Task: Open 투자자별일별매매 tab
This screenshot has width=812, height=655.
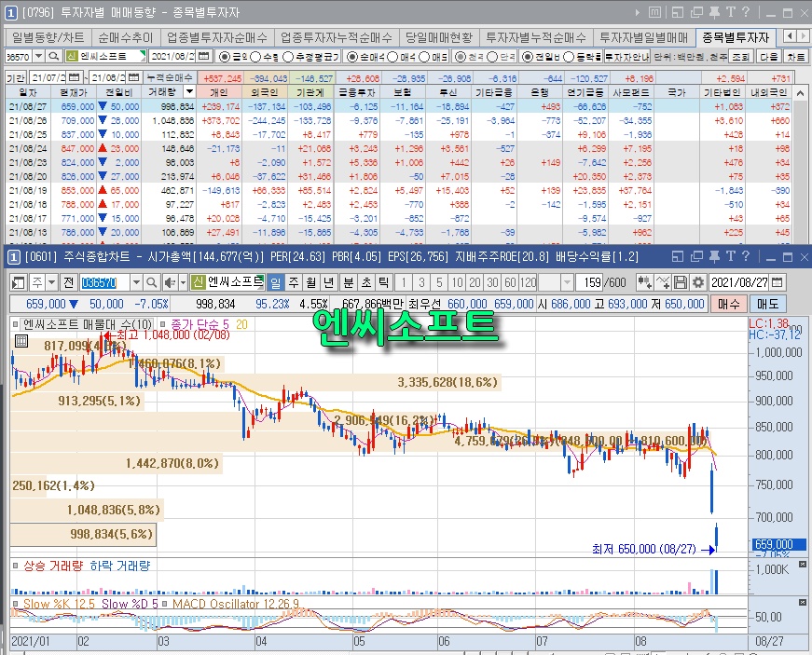Action: pos(643,37)
